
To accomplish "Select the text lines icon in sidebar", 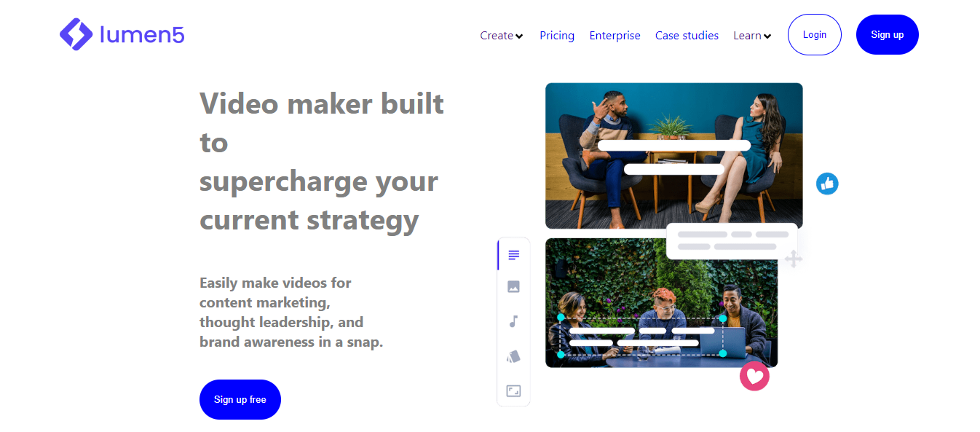I will 513,255.
